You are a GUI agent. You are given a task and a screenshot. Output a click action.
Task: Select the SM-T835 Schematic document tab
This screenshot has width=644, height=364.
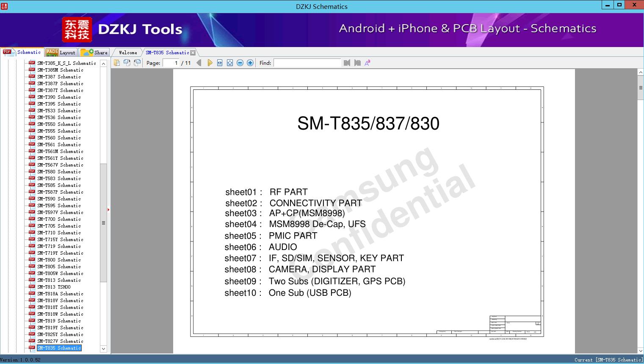pyautogui.click(x=167, y=53)
